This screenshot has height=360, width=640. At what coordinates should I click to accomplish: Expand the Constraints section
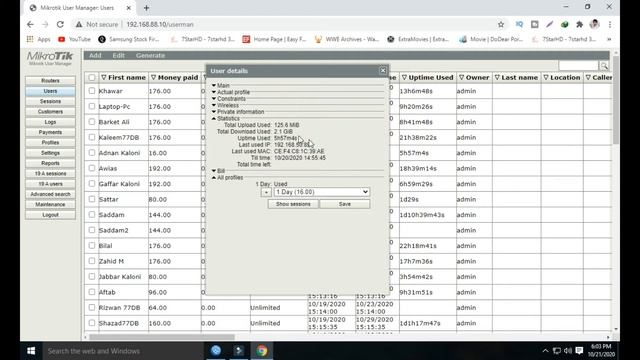click(x=229, y=99)
